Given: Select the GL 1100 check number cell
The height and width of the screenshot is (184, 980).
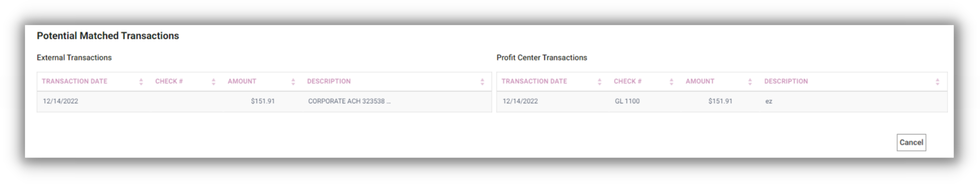Looking at the screenshot, I should 627,101.
